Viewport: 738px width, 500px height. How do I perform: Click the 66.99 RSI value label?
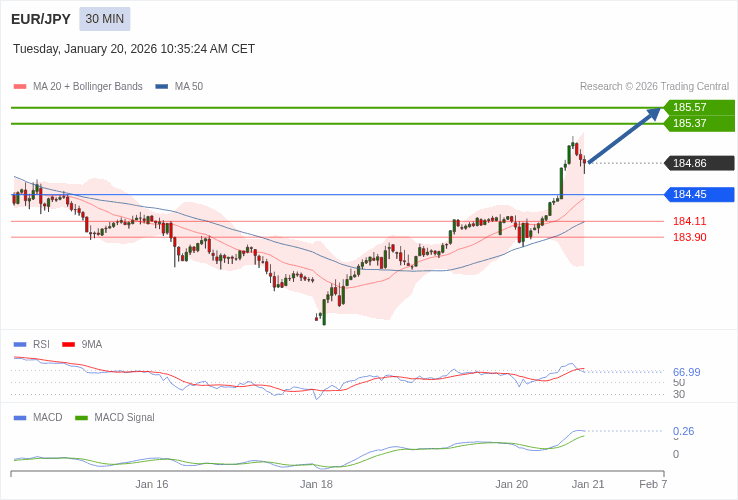686,372
